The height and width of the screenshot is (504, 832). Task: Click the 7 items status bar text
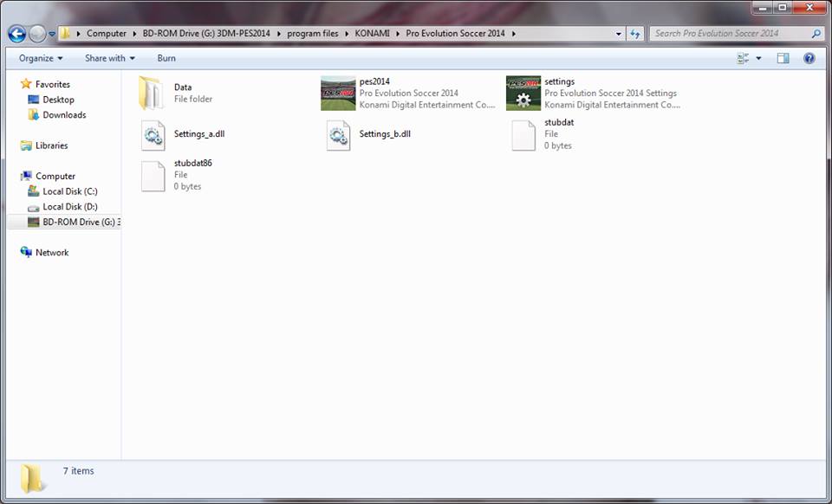(x=79, y=471)
